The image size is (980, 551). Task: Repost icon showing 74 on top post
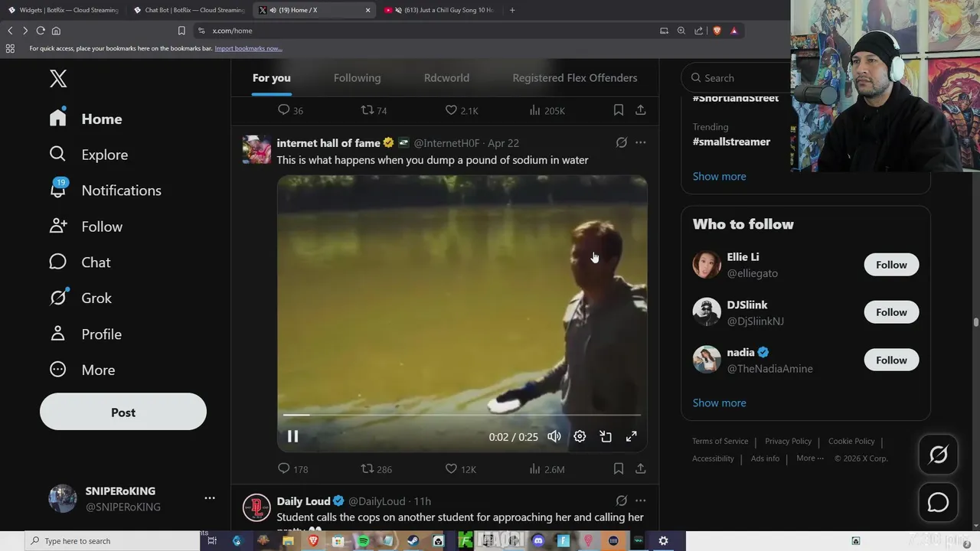point(374,110)
